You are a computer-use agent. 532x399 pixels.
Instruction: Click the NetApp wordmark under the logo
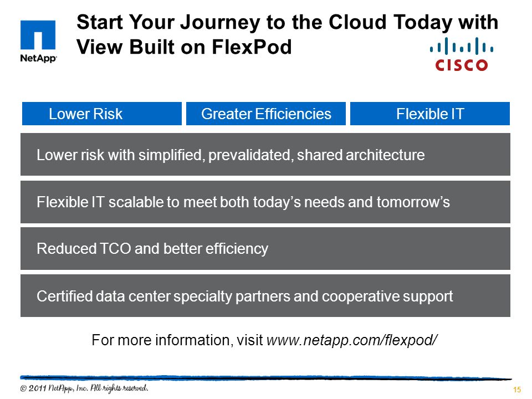tap(38, 58)
